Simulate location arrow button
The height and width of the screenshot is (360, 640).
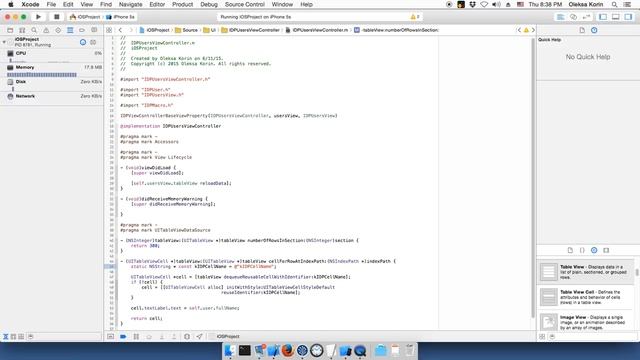[199, 337]
